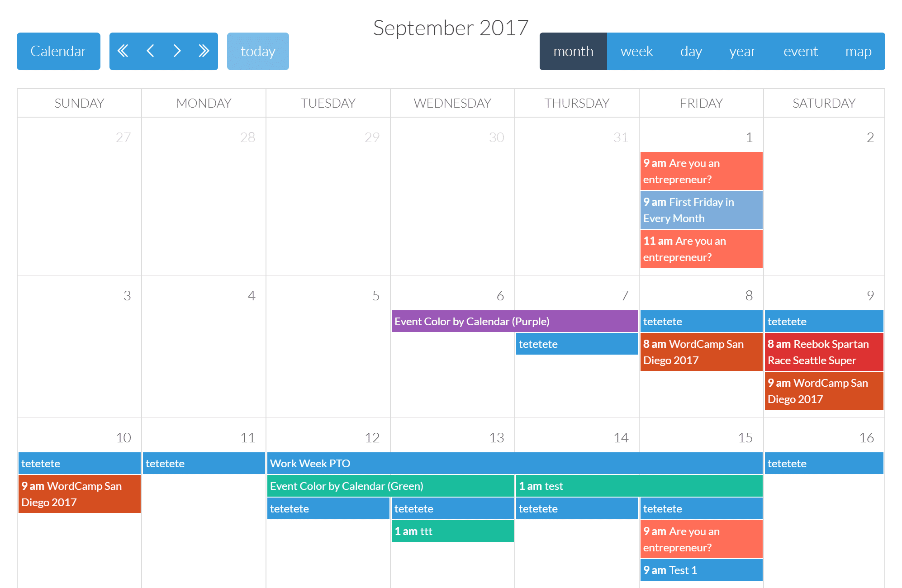Click the month view toggle
Screen dimensions: 902x588
tap(573, 51)
